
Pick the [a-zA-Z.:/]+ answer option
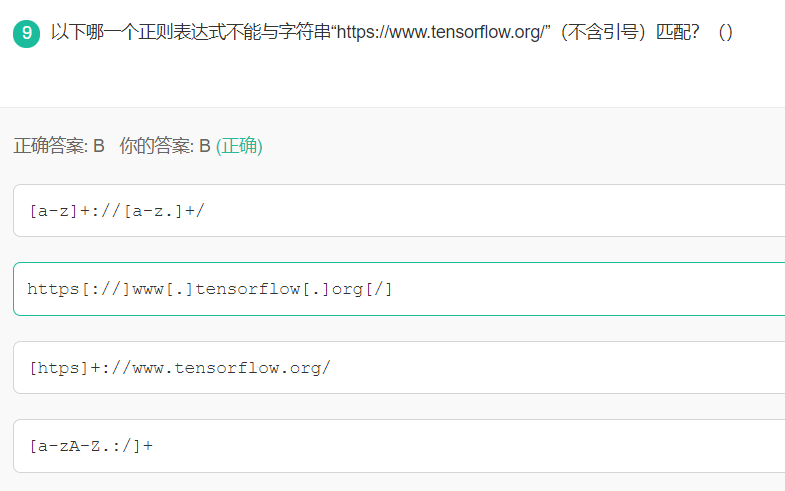pos(91,445)
